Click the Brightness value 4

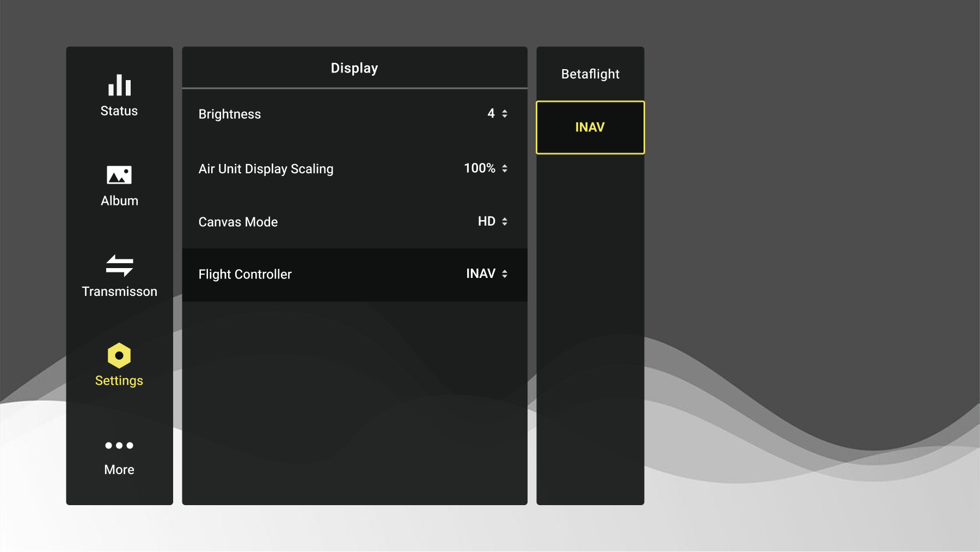click(491, 113)
